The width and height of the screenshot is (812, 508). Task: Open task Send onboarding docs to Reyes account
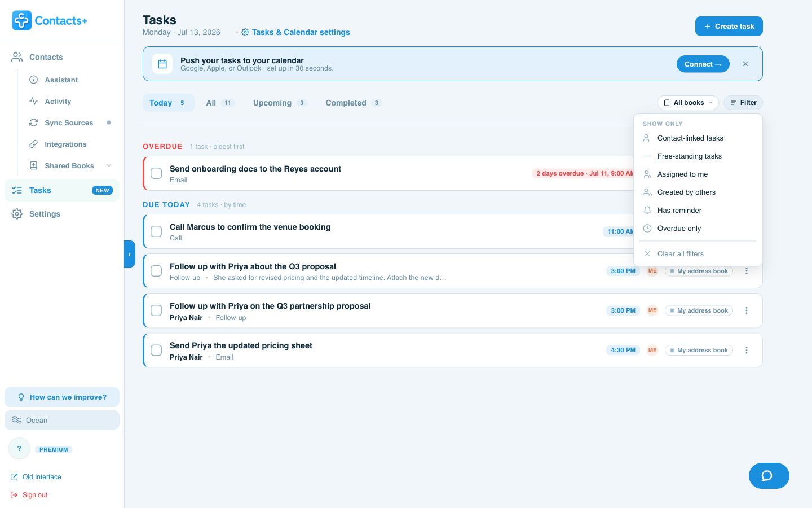click(255, 169)
